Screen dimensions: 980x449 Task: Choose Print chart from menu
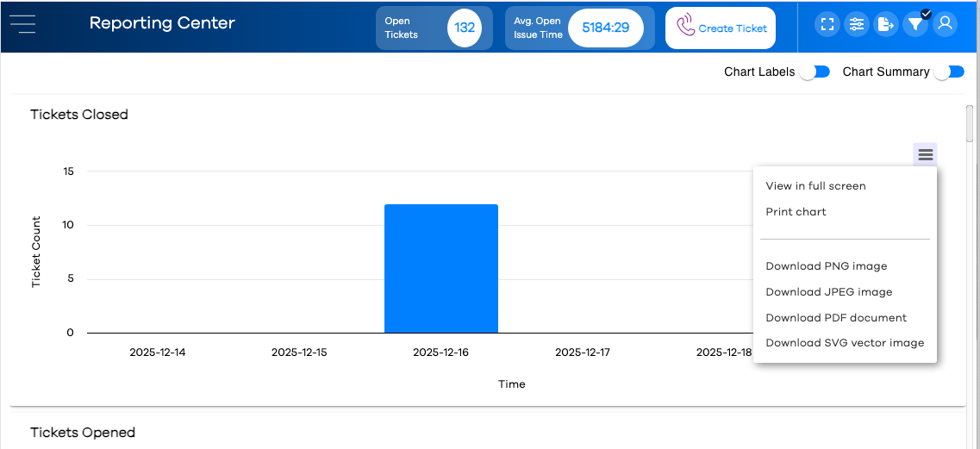pyautogui.click(x=796, y=211)
